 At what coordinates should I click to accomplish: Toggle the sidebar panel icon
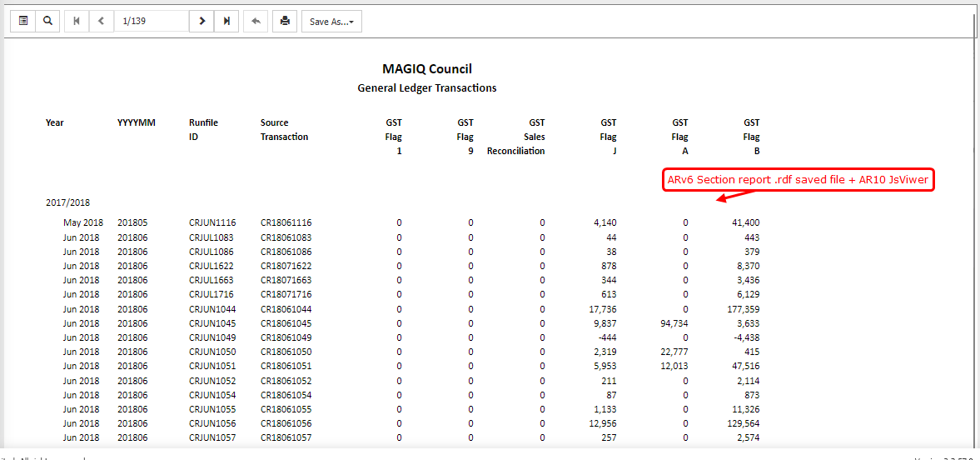click(x=23, y=21)
